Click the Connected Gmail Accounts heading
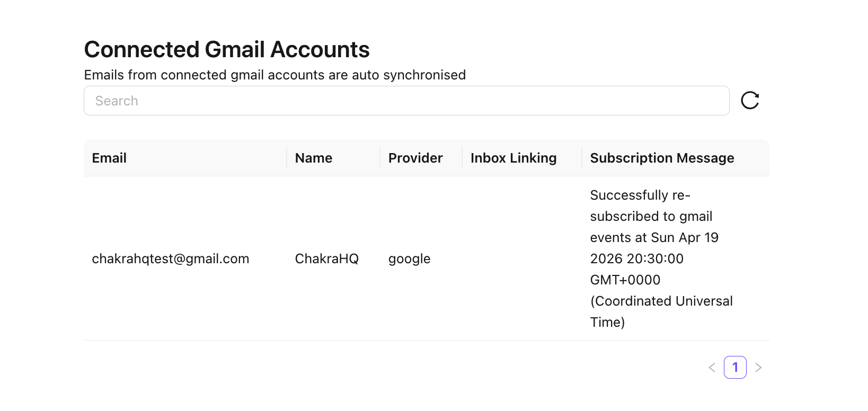868x411 pixels. coord(227,50)
